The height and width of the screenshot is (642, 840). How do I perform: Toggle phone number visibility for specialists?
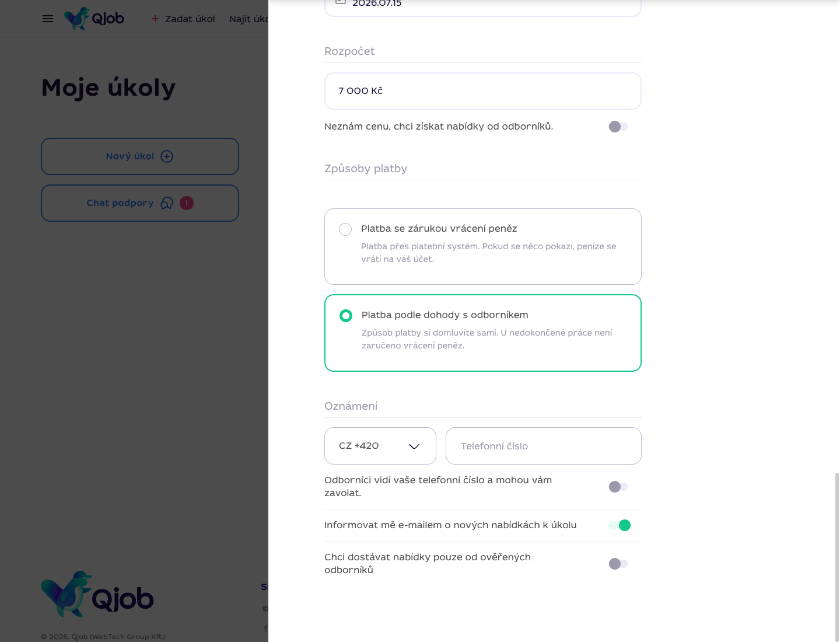618,487
